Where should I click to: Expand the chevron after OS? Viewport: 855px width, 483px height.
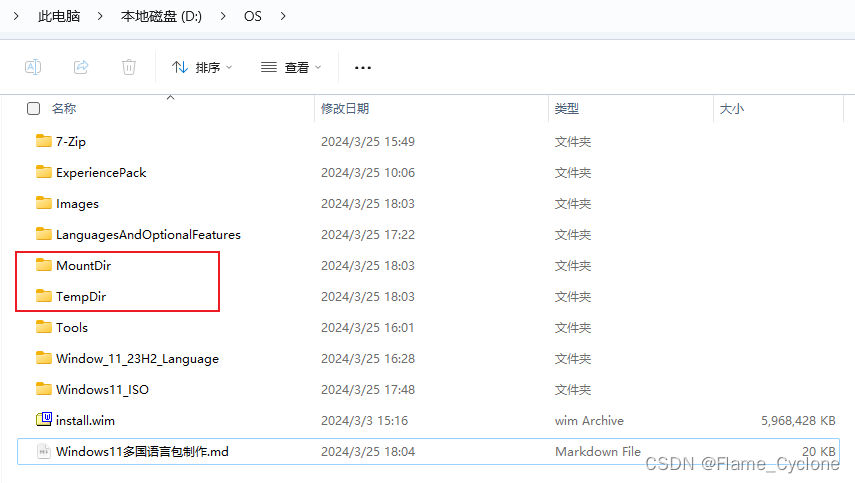pyautogui.click(x=282, y=16)
